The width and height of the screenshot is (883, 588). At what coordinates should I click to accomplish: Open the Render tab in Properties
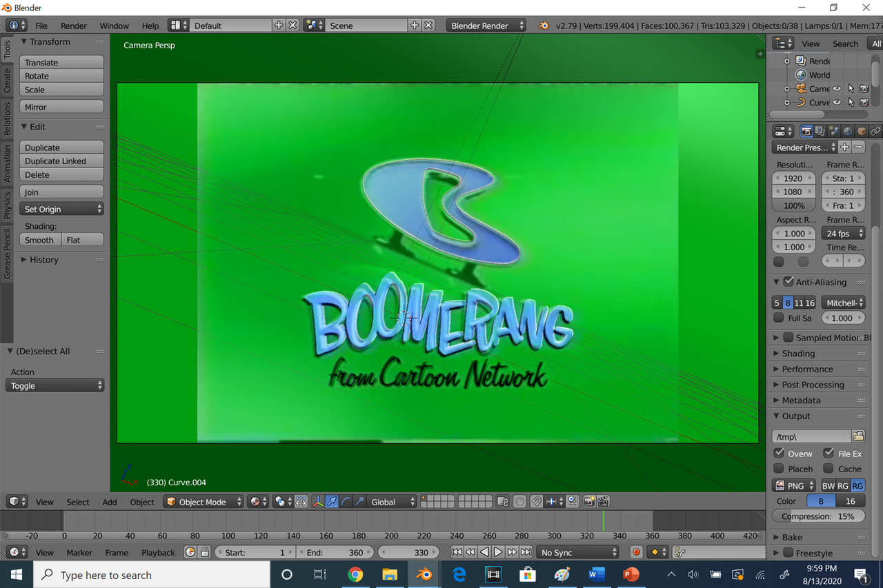coord(806,131)
